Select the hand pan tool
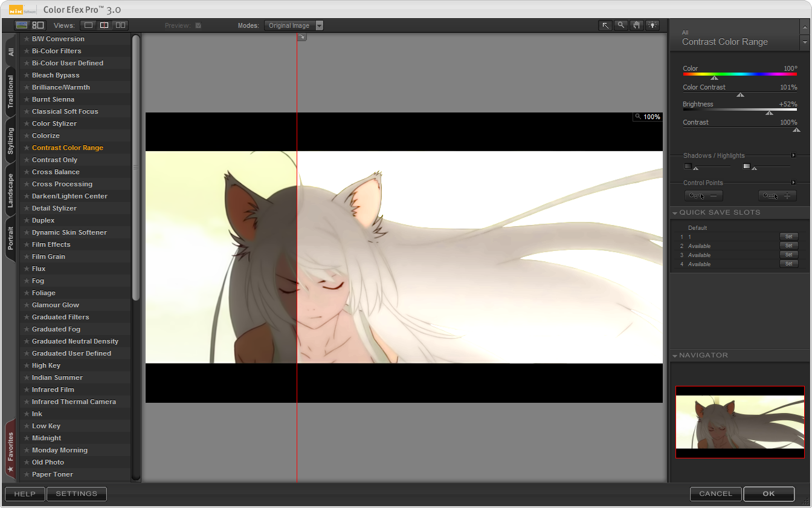Image resolution: width=812 pixels, height=508 pixels. click(x=637, y=25)
